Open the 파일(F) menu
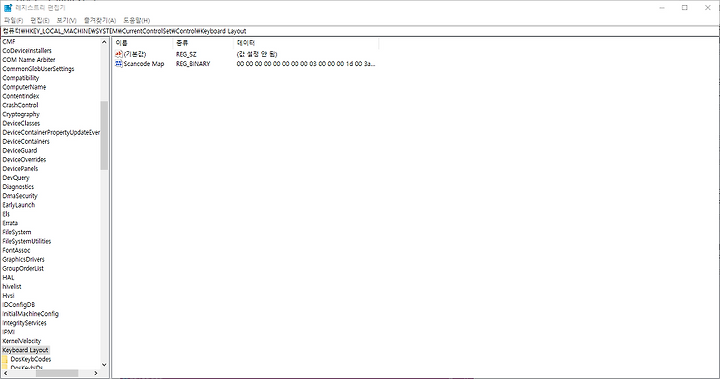Viewport: 720px width, 379px height. [x=13, y=20]
